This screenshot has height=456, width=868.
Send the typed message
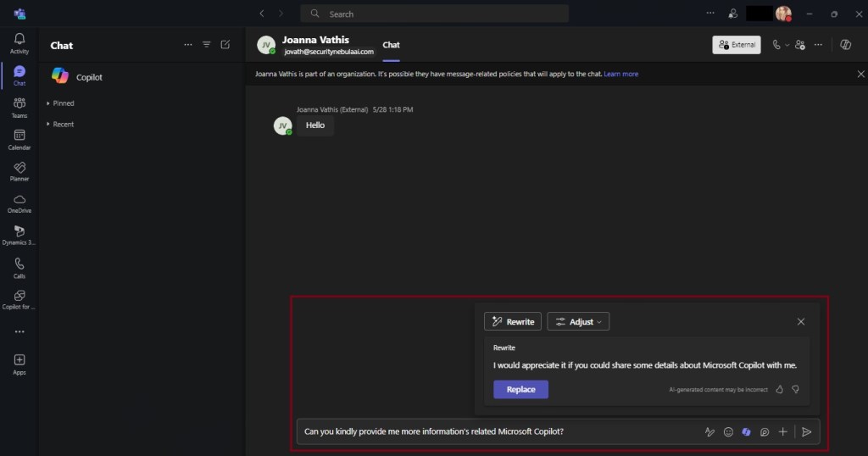(807, 432)
